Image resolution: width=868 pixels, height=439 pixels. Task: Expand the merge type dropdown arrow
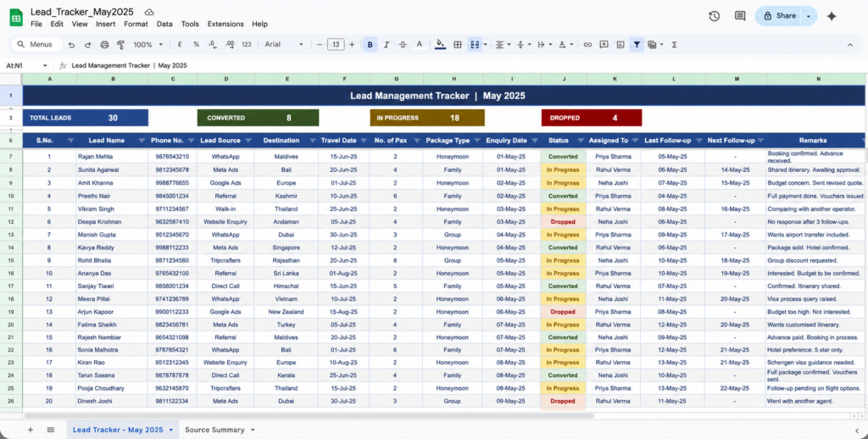click(x=486, y=45)
